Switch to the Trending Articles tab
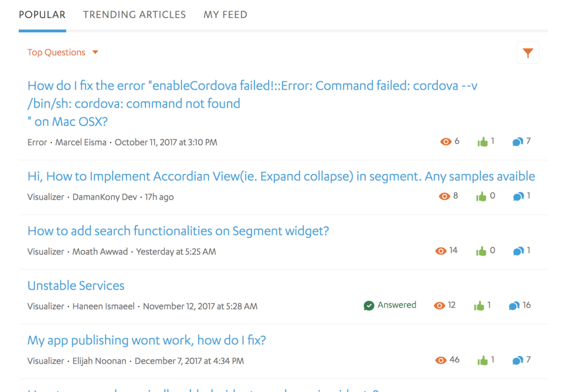 click(134, 15)
